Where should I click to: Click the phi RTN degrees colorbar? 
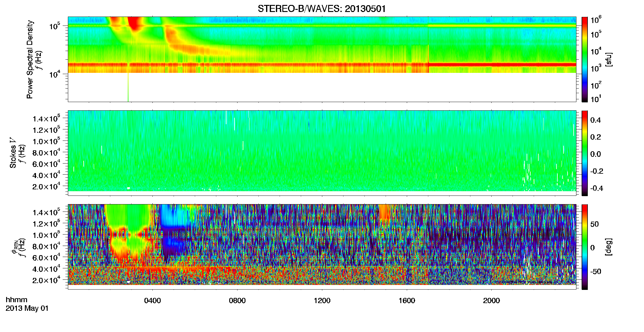point(585,247)
